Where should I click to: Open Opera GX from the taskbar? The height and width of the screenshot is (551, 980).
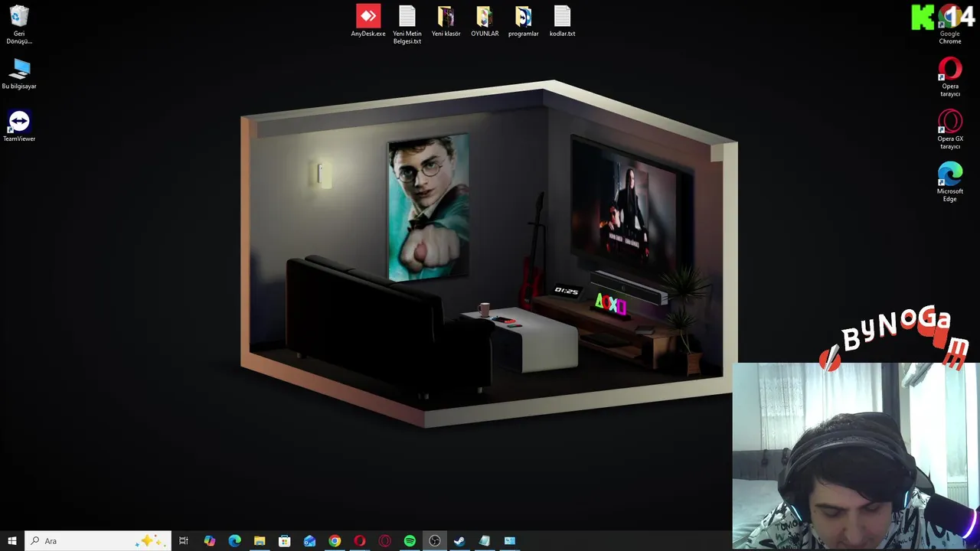[384, 541]
